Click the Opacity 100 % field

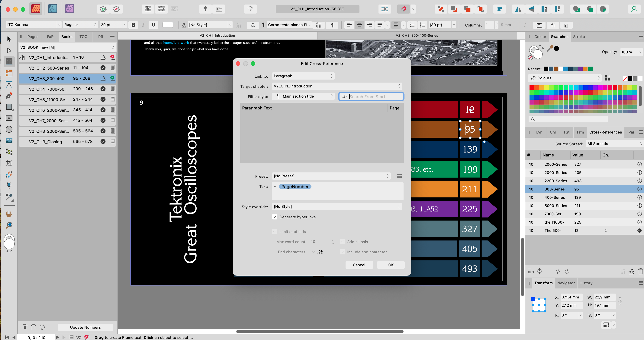629,52
